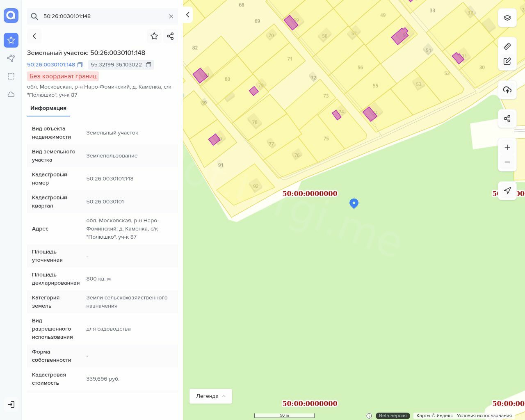
Task: Clear the search field text
Action: click(x=171, y=16)
